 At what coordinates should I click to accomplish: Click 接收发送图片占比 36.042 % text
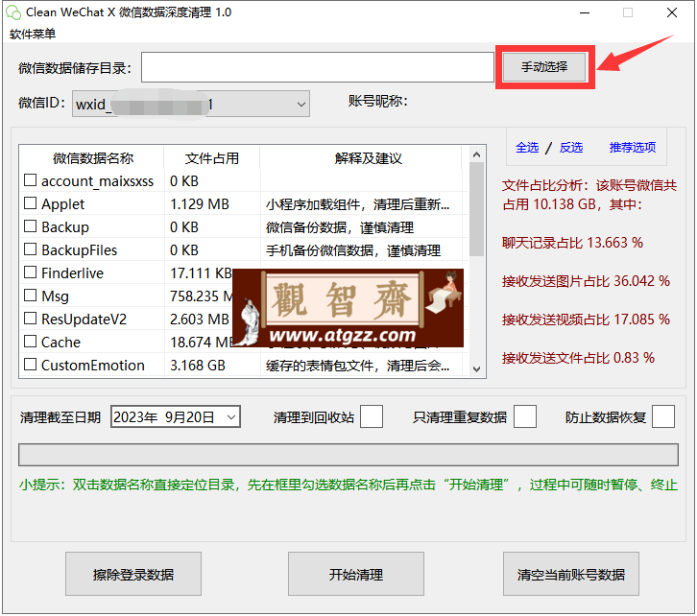[x=586, y=281]
